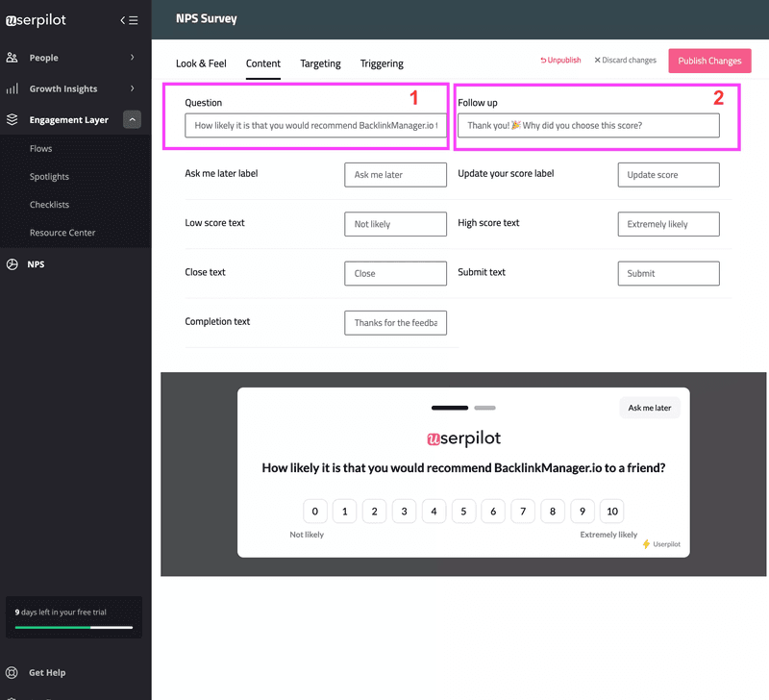The height and width of the screenshot is (700, 769).
Task: Click inside the Question text field
Action: [315, 125]
